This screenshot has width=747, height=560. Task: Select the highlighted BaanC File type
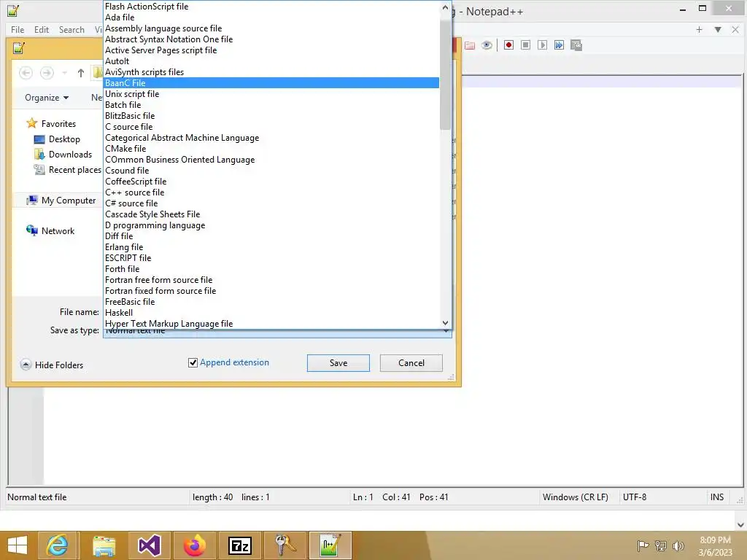click(x=271, y=83)
